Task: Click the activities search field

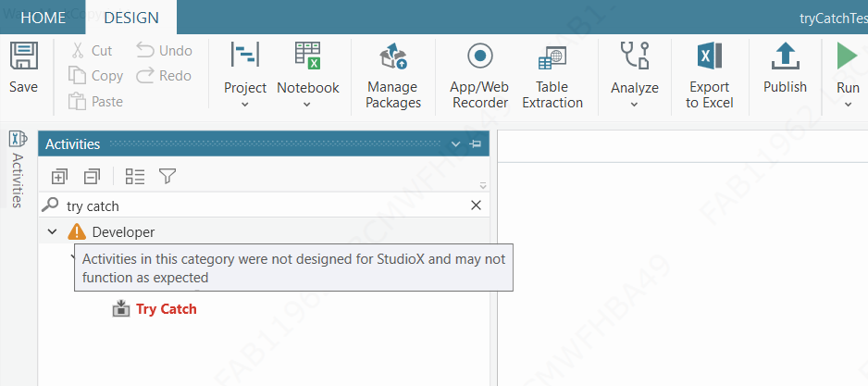Action: (264, 206)
